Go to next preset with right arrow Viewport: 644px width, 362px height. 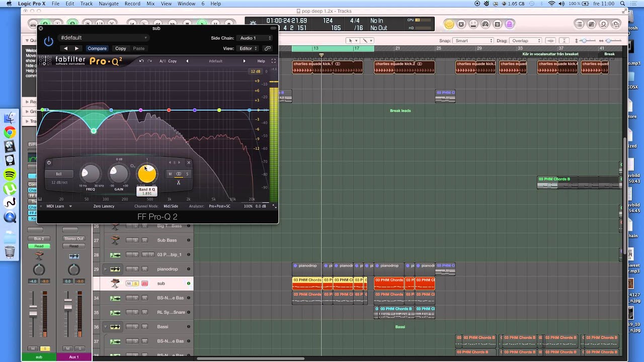pyautogui.click(x=76, y=48)
